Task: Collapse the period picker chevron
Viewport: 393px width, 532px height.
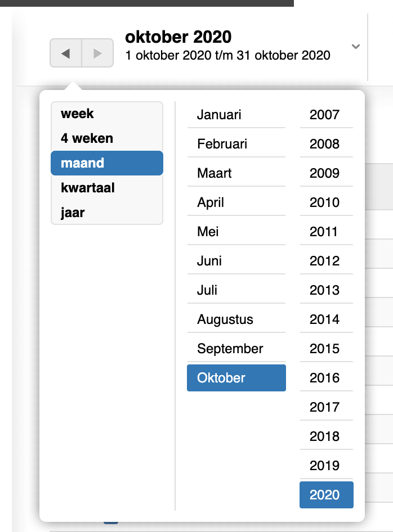Action: coord(355,47)
